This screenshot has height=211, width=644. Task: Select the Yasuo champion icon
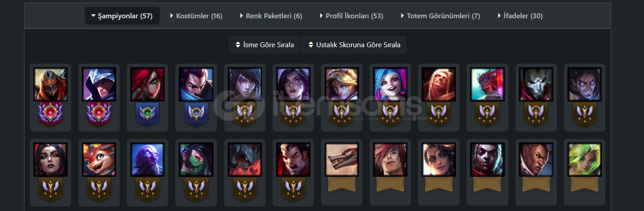(x=196, y=84)
